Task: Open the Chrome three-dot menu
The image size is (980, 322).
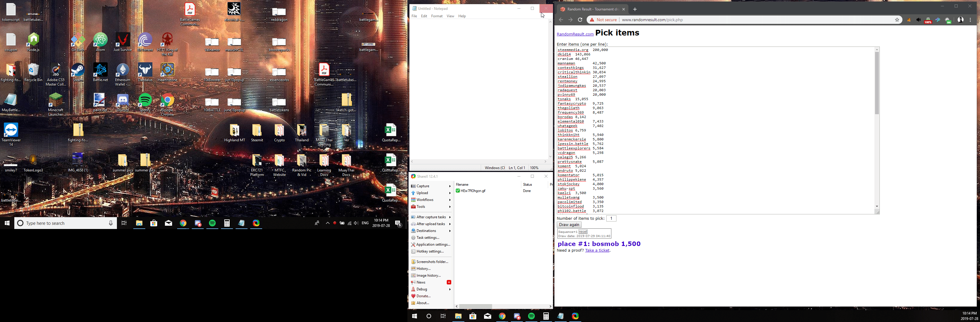Action: 970,20
